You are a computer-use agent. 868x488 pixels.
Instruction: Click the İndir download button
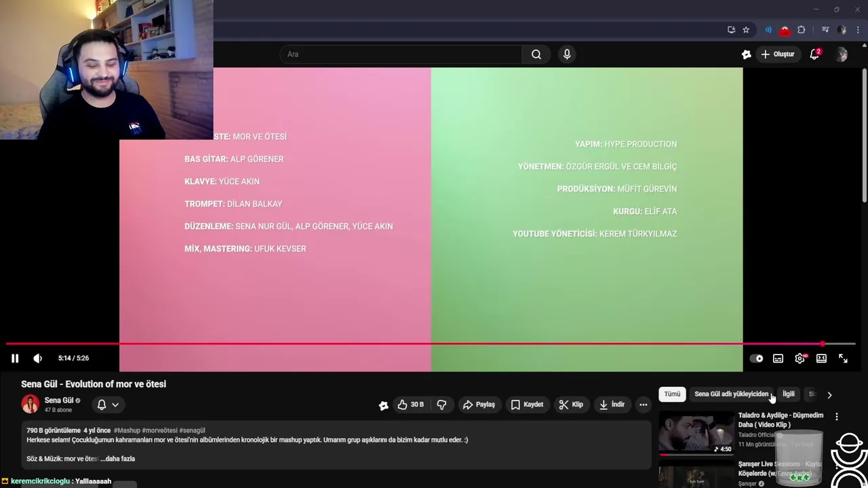(612, 405)
